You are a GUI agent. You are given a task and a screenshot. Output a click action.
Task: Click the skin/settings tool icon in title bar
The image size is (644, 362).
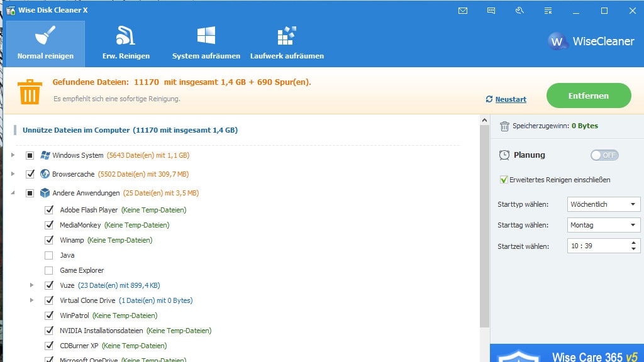[x=519, y=11]
